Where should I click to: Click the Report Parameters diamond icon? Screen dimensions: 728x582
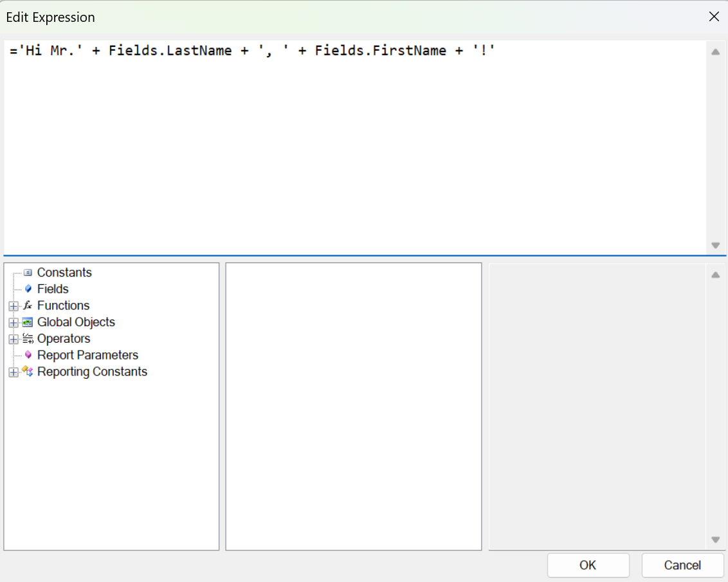tap(27, 355)
